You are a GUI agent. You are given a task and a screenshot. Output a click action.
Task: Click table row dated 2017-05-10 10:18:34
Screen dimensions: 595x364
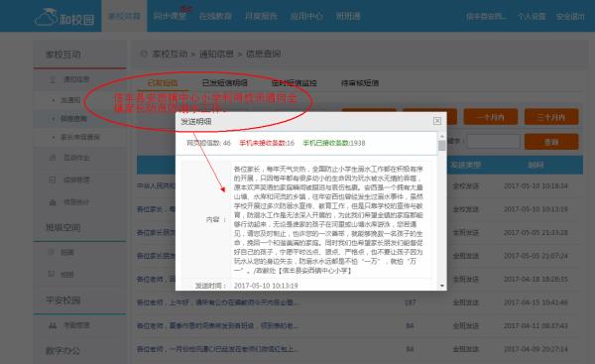(360, 186)
